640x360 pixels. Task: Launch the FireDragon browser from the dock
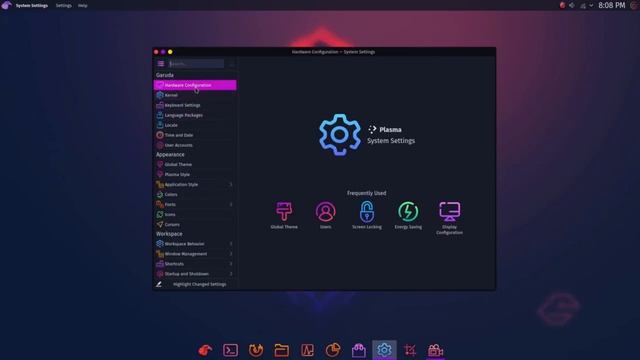click(256, 350)
